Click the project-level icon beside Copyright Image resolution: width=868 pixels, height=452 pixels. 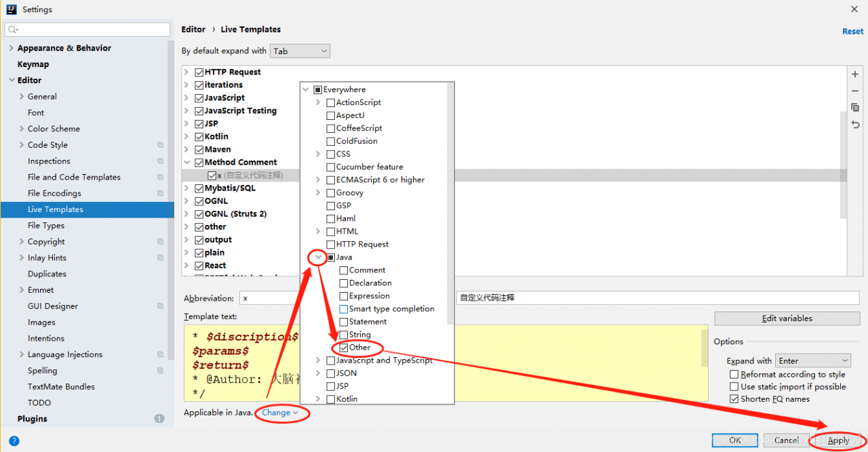click(160, 242)
